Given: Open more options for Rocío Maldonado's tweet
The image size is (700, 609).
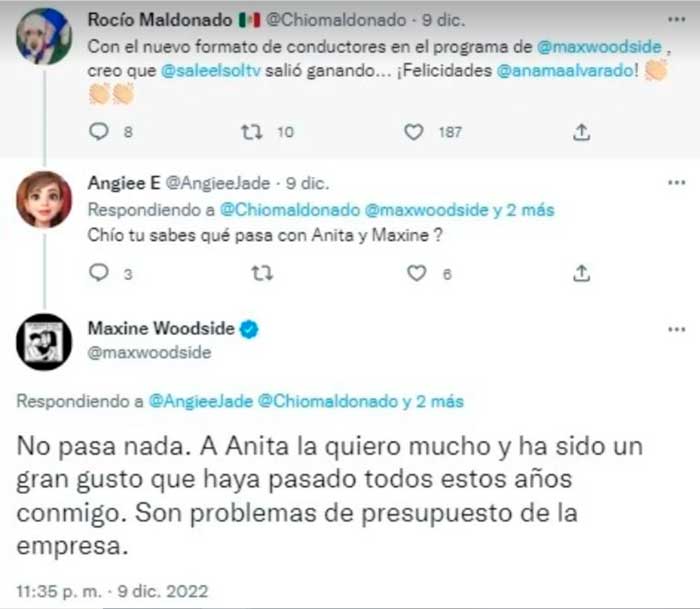Looking at the screenshot, I should (676, 20).
